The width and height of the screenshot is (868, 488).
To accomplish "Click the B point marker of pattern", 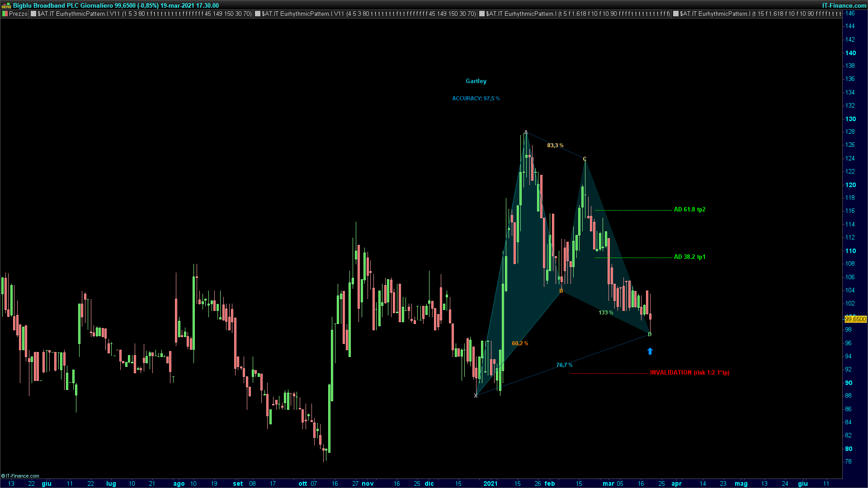I will click(x=561, y=291).
